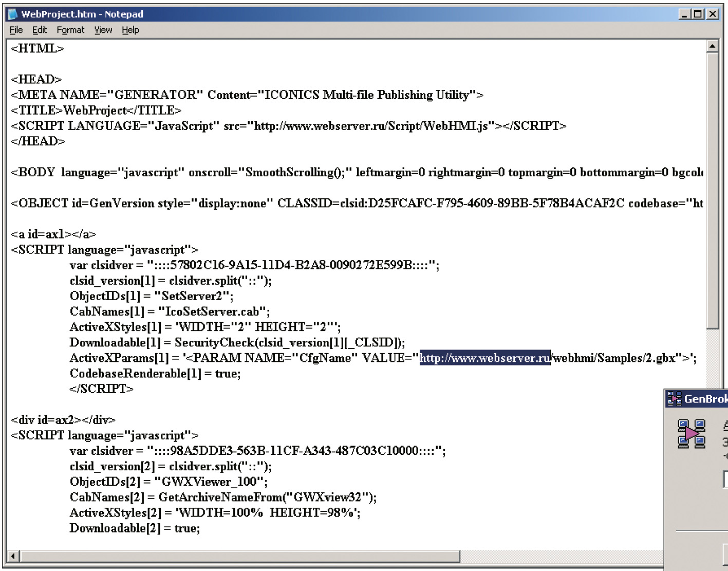The width and height of the screenshot is (728, 571).
Task: Click the vertical scrollbar up arrow
Action: click(712, 47)
